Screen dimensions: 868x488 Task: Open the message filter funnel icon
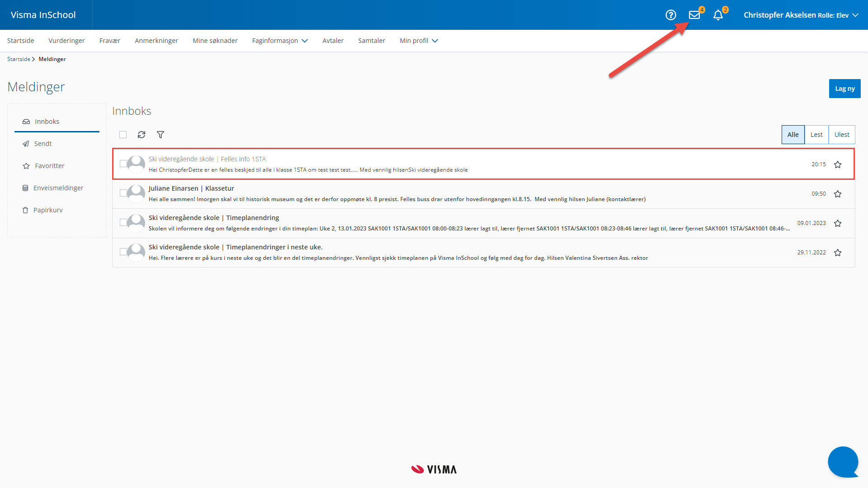160,135
